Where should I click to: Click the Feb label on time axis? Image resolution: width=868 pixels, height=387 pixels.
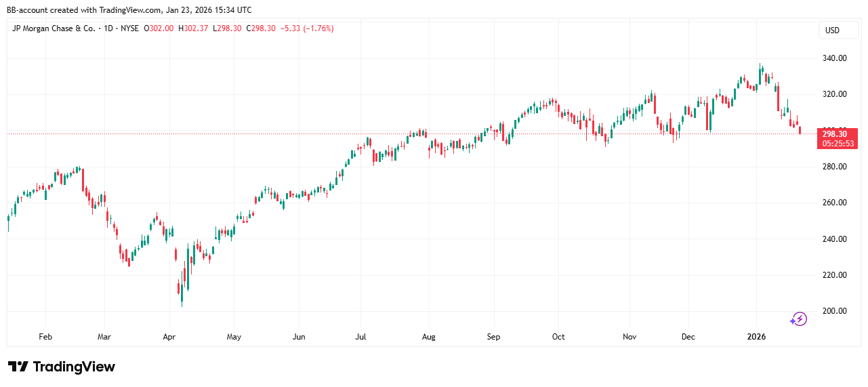point(45,337)
